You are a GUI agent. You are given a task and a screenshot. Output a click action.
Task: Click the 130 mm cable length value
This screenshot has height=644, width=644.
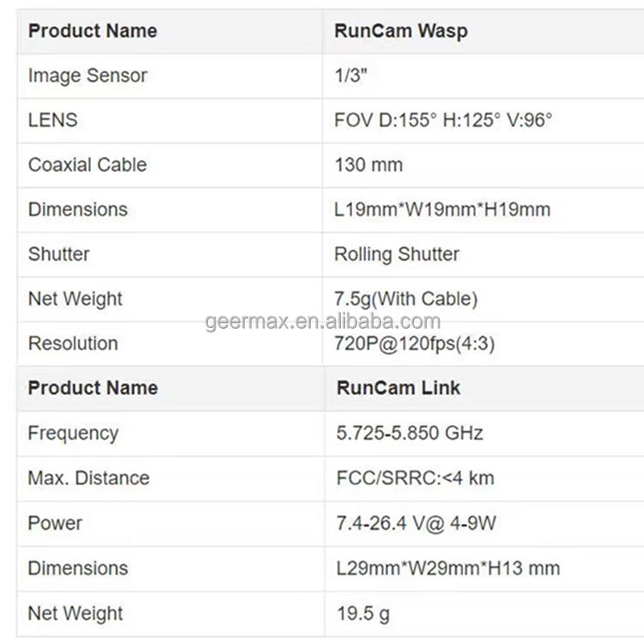click(x=368, y=165)
